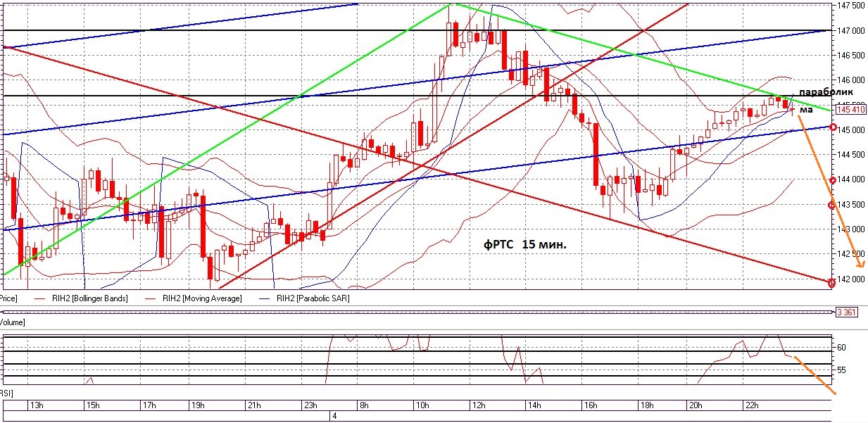Click the 13h time axis label
Image resolution: width=868 pixels, height=423 pixels.
[x=37, y=405]
